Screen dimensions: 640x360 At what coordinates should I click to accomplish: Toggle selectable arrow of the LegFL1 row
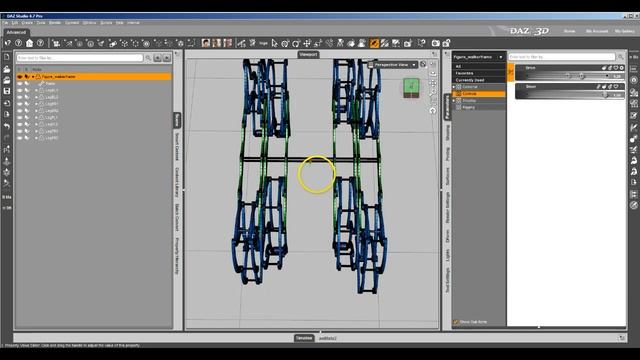(x=27, y=118)
